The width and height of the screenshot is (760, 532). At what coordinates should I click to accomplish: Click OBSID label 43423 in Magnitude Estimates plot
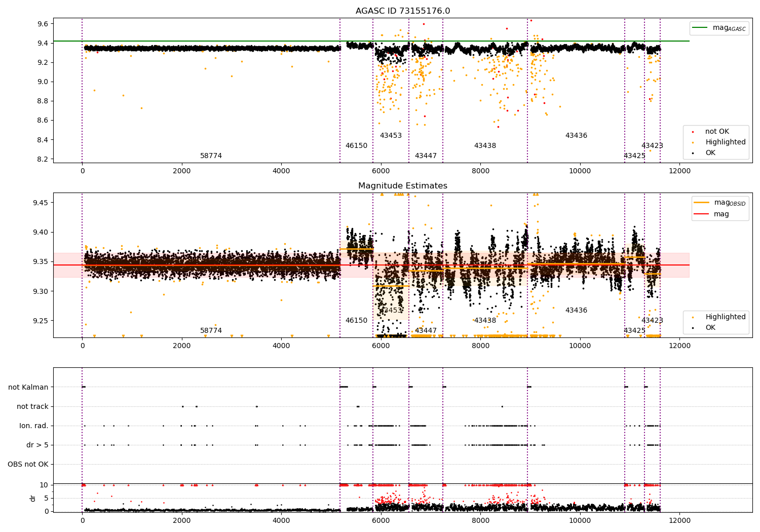(x=652, y=321)
